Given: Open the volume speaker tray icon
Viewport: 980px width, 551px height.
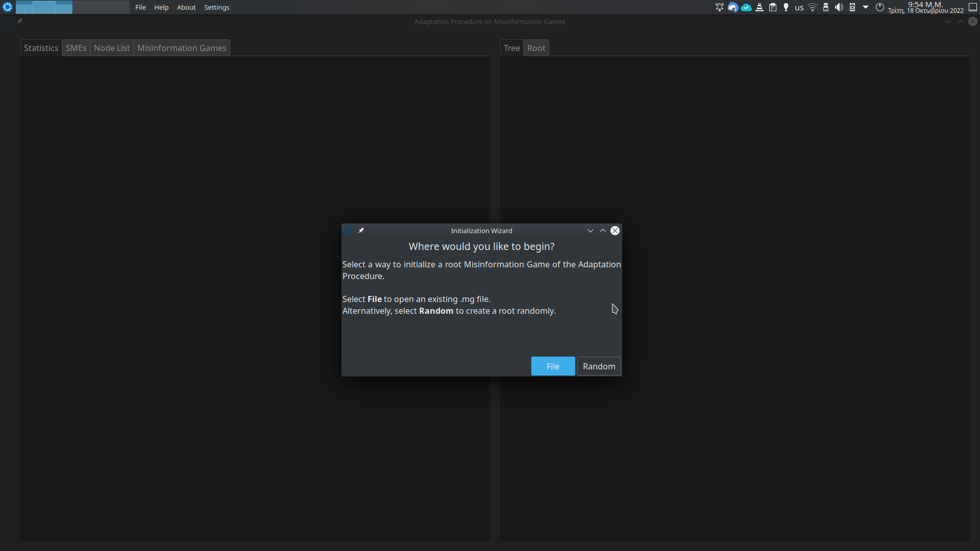Looking at the screenshot, I should pos(839,7).
